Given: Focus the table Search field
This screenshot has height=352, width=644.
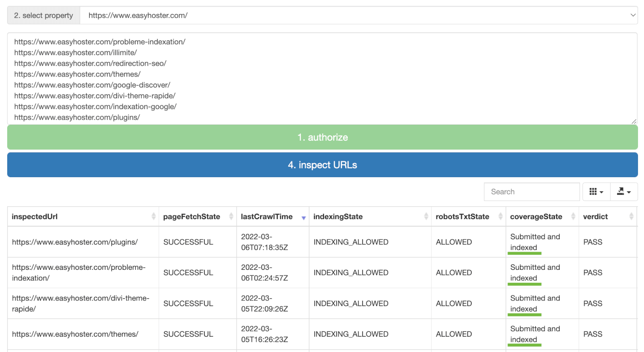Looking at the screenshot, I should (x=531, y=192).
